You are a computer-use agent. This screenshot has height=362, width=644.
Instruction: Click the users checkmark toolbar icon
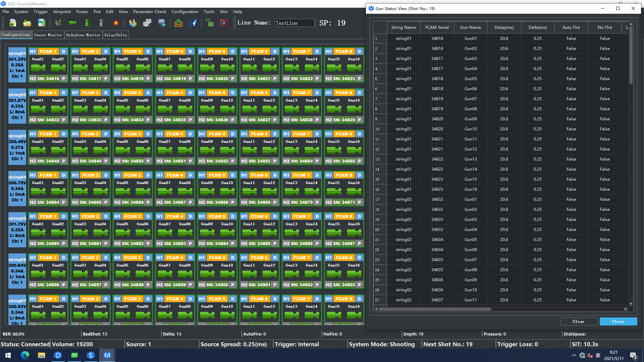[x=132, y=23]
